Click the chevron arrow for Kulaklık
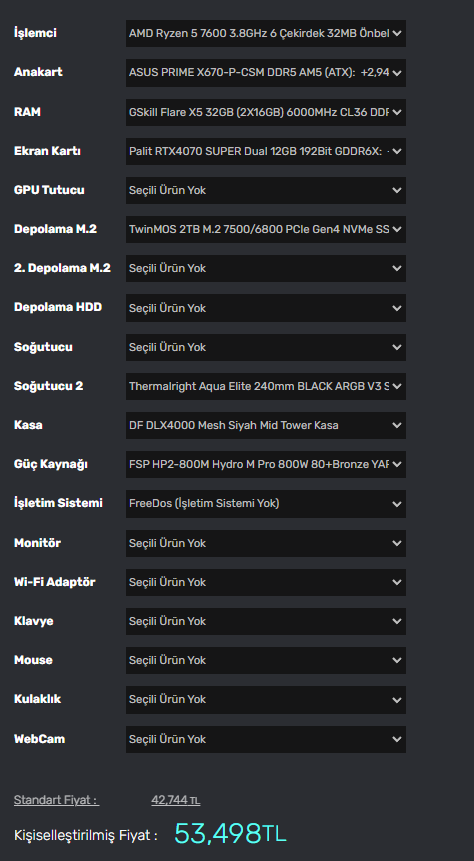 [x=397, y=700]
